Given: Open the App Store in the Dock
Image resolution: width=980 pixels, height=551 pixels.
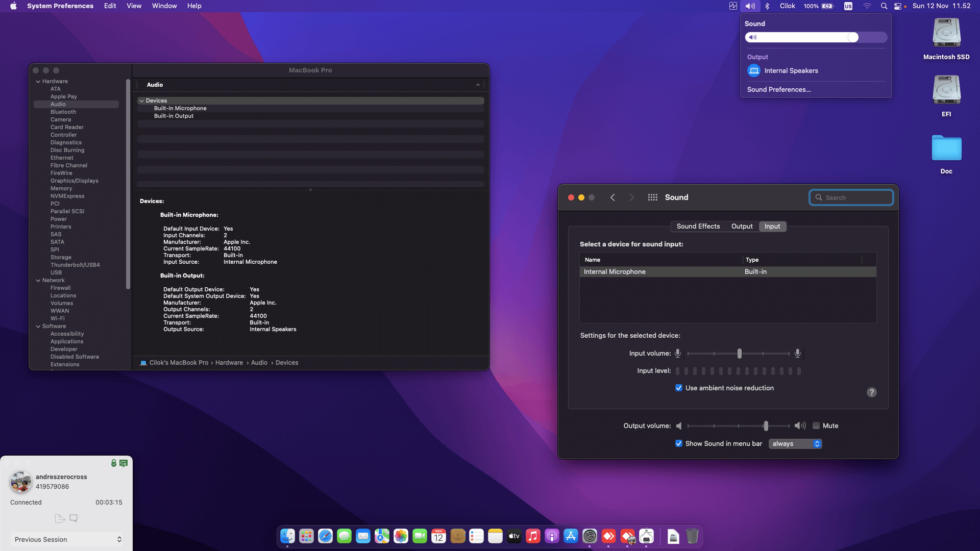Looking at the screenshot, I should (571, 536).
